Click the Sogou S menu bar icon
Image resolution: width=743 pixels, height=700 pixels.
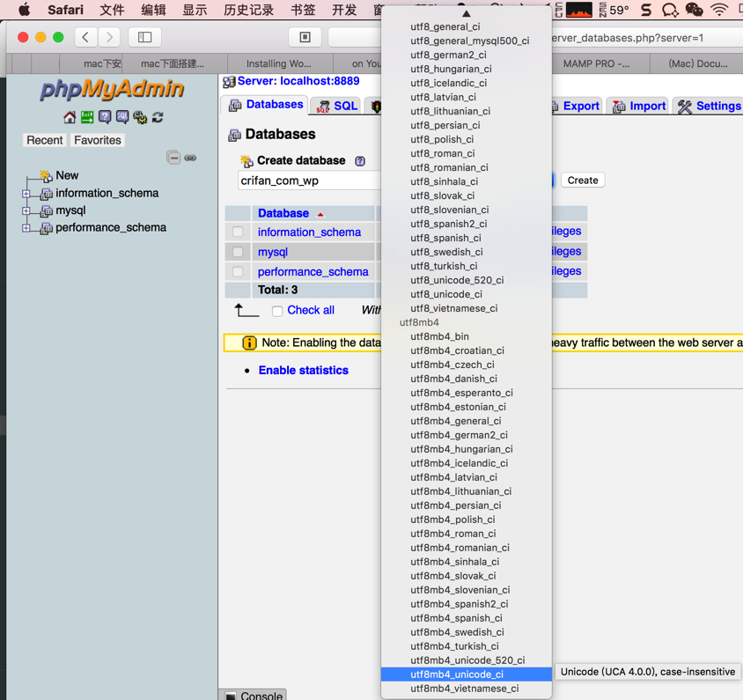click(x=646, y=10)
